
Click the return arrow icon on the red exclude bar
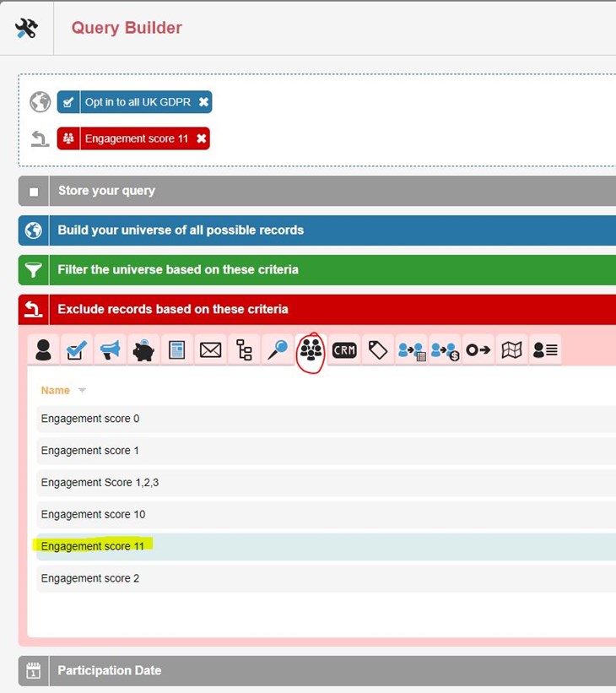(34, 310)
